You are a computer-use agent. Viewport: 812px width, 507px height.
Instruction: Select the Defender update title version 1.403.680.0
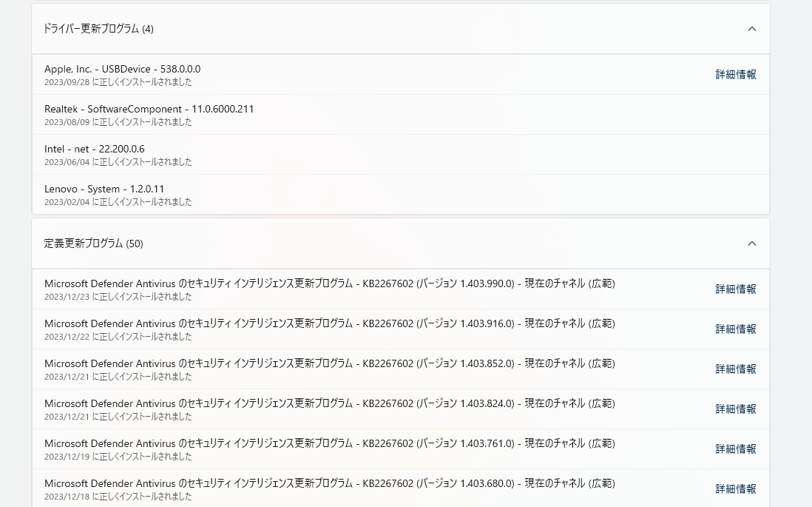click(330, 483)
